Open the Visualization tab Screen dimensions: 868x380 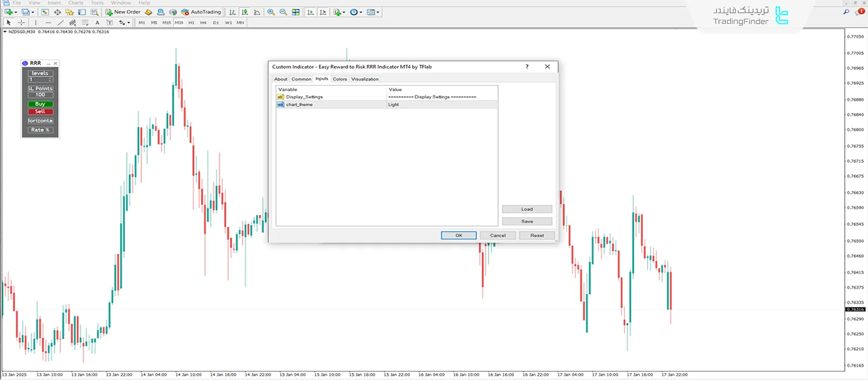click(x=365, y=79)
